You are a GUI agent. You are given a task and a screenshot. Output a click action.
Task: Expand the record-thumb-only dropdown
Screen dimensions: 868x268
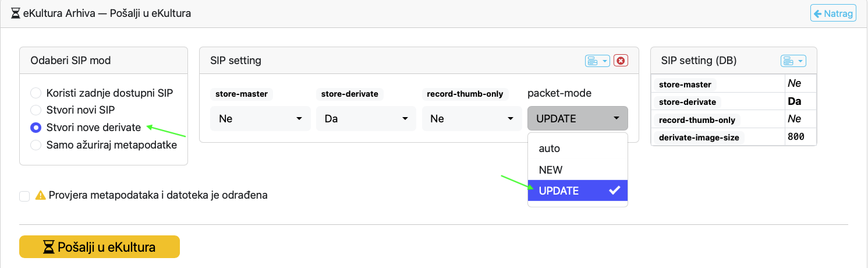pyautogui.click(x=472, y=118)
